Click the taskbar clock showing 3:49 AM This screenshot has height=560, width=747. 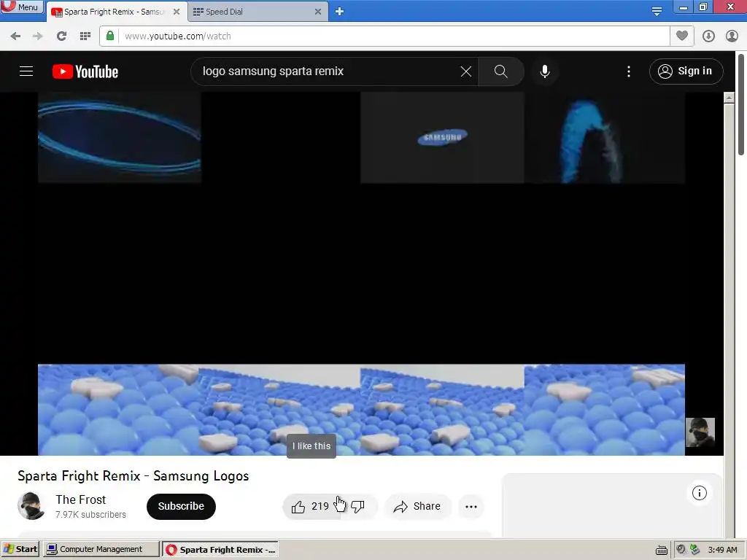click(x=722, y=550)
